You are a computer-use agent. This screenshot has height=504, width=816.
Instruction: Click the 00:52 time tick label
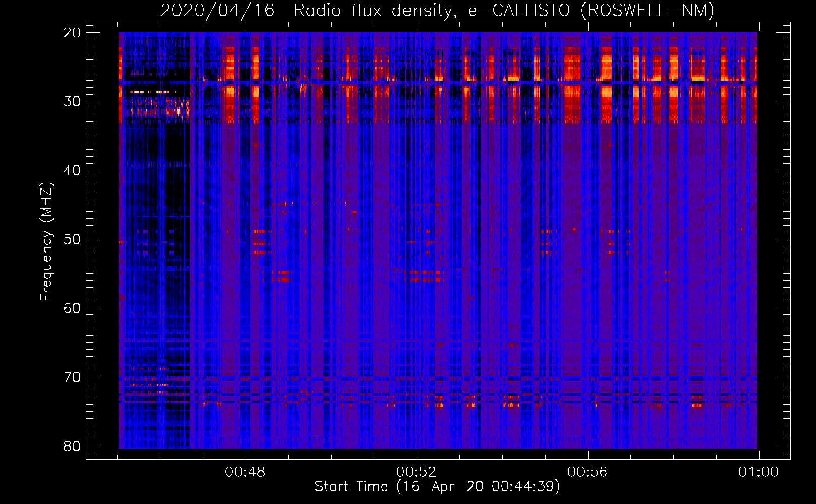(416, 472)
